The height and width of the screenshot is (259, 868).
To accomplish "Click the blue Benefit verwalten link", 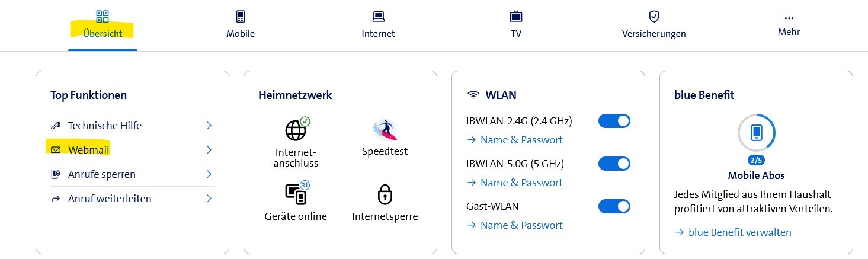I will pos(739,232).
